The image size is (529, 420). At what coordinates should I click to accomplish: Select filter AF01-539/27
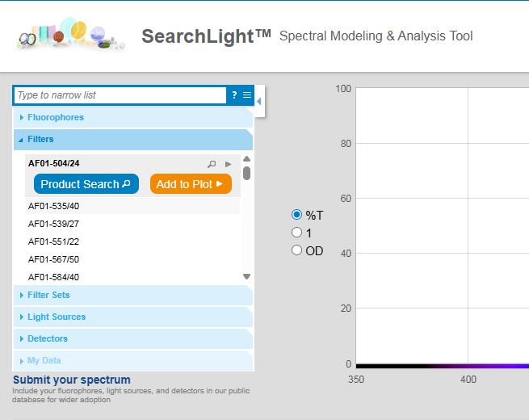tap(132, 224)
